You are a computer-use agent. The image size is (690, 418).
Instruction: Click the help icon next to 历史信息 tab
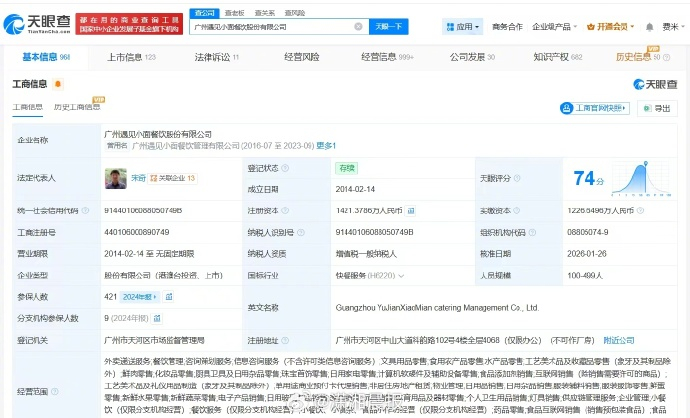(x=667, y=57)
